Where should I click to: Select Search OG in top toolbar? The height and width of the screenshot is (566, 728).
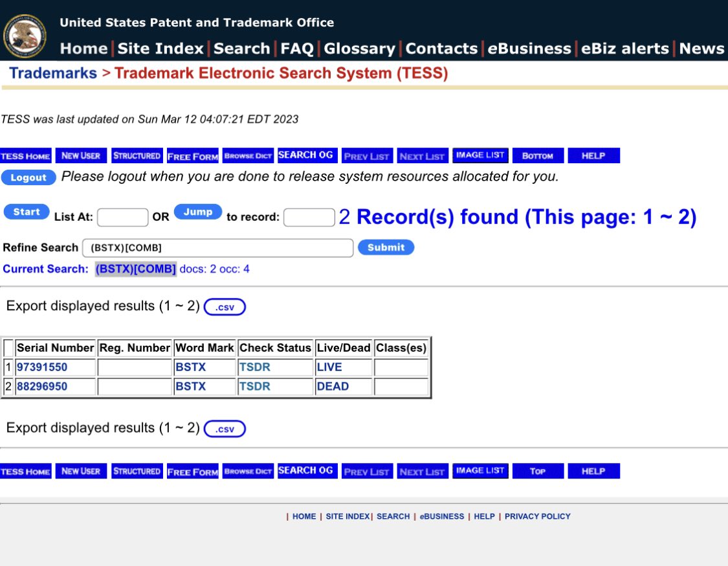pos(307,155)
